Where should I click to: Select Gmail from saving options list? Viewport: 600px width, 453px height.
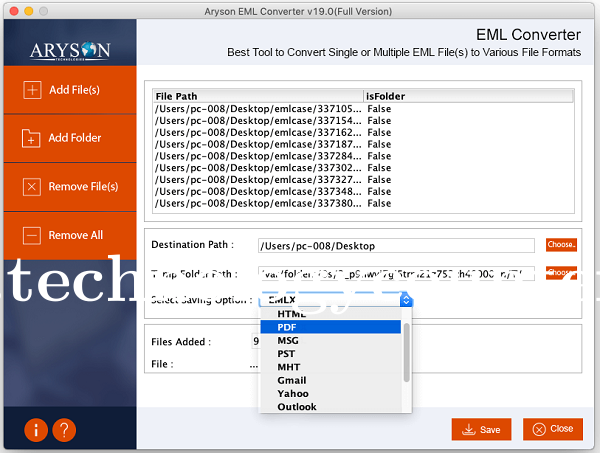coord(331,380)
